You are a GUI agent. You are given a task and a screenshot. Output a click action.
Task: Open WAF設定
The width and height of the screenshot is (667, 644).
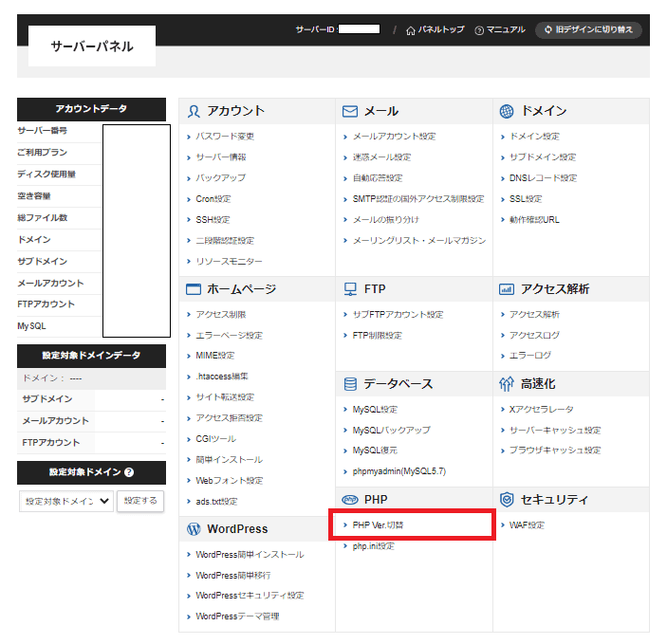click(527, 525)
